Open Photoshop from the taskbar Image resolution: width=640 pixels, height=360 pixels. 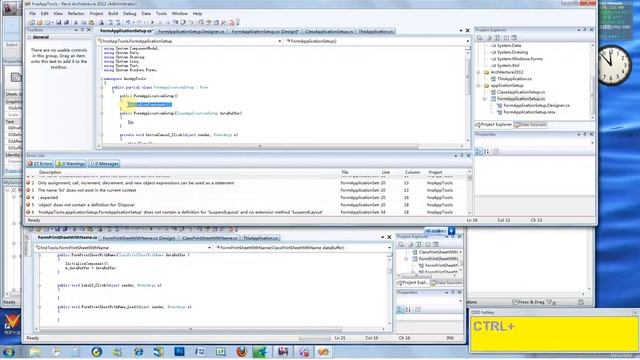point(179,351)
